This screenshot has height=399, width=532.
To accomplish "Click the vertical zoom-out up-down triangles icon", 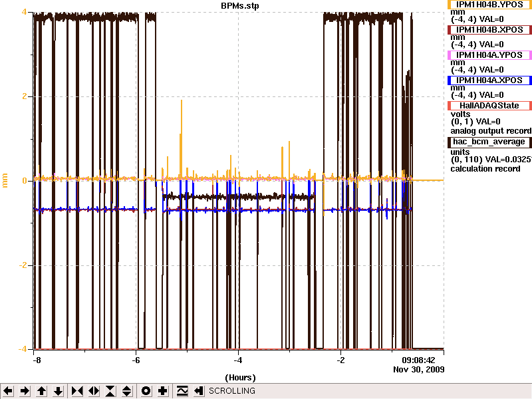I will (127, 391).
